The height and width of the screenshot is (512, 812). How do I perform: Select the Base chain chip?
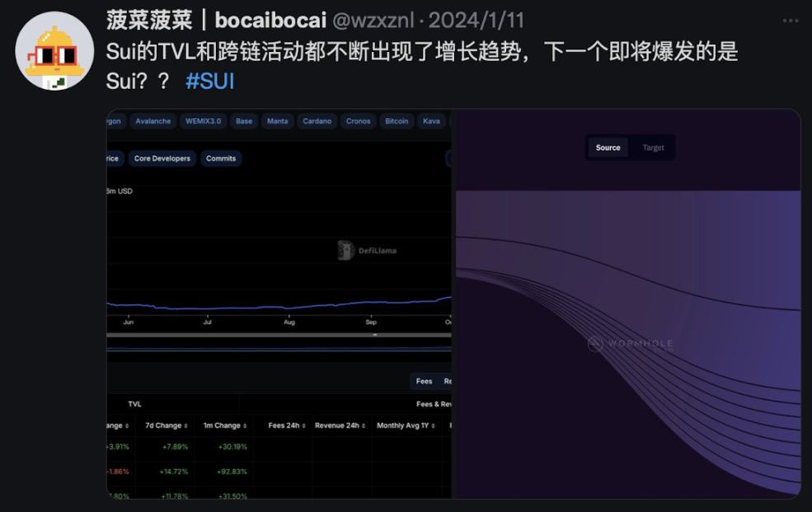[x=244, y=121]
